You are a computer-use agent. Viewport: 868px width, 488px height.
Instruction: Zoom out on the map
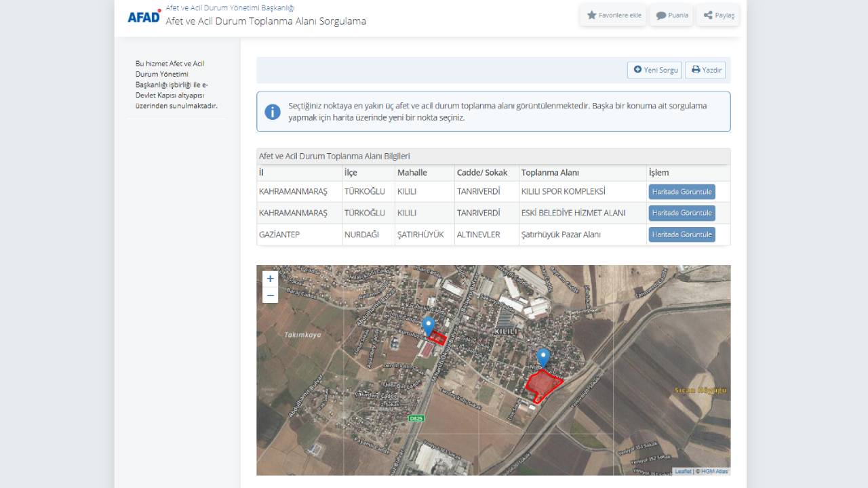point(271,295)
